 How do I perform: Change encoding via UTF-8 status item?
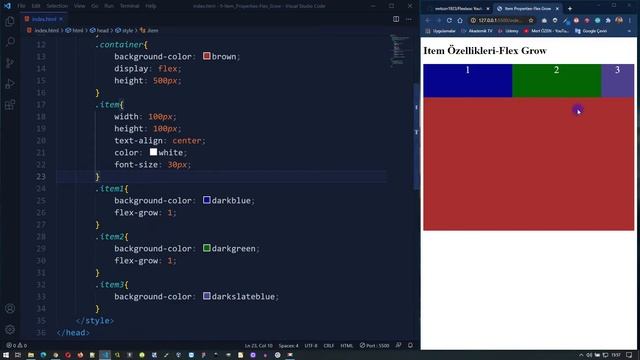click(x=311, y=346)
